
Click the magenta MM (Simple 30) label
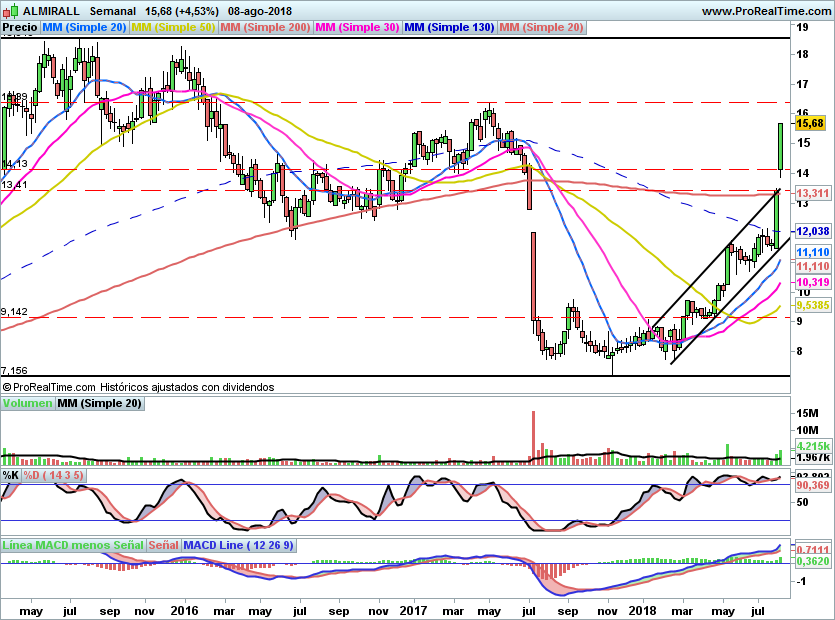tap(357, 28)
